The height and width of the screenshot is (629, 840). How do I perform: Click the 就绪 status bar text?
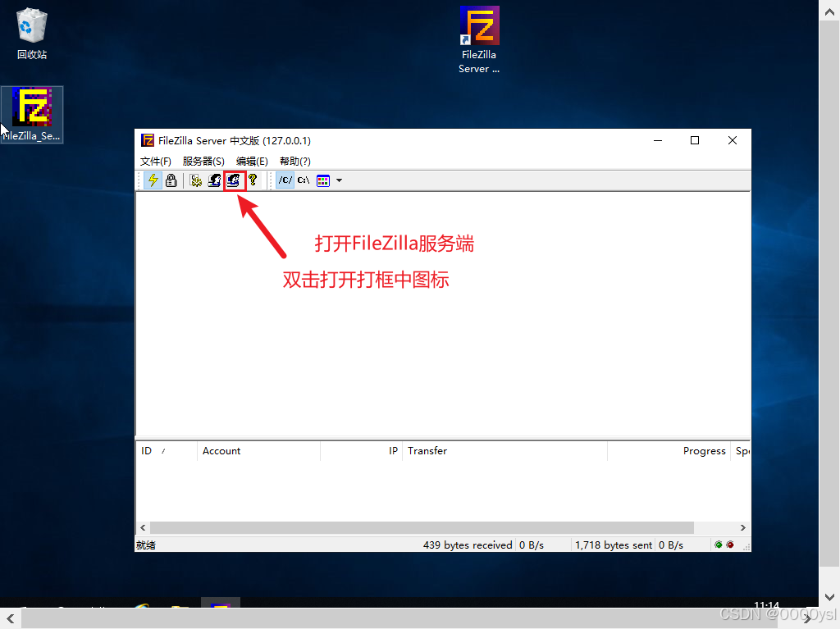click(146, 545)
